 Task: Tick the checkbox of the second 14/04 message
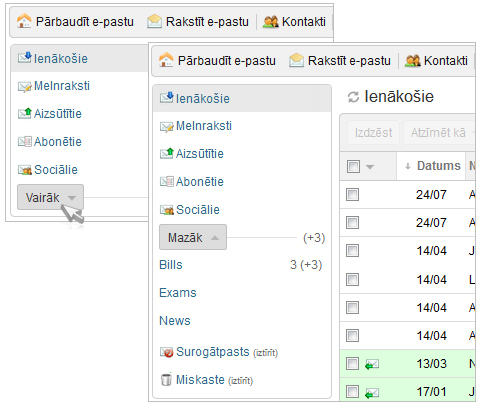352,279
